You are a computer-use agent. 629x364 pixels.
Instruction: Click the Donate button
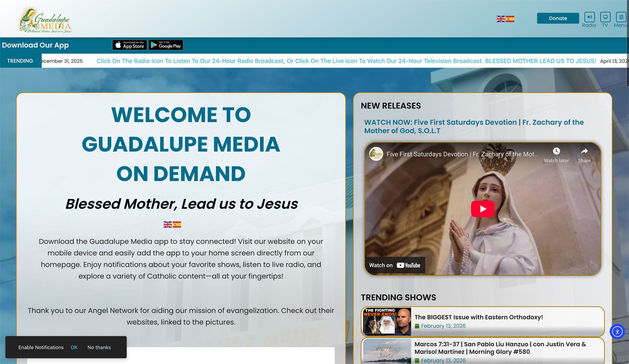(x=558, y=18)
